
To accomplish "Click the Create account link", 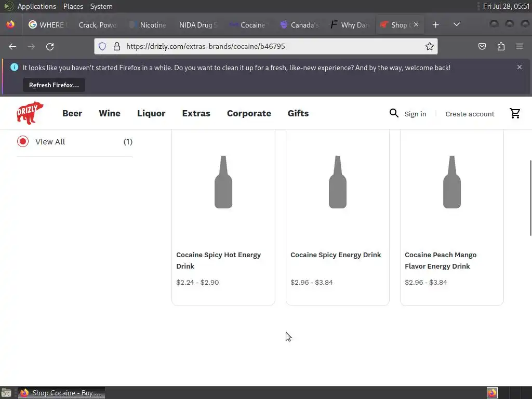I will [470, 114].
